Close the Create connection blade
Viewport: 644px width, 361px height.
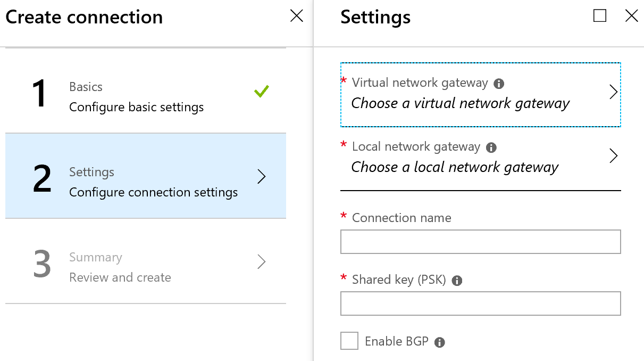click(x=297, y=16)
